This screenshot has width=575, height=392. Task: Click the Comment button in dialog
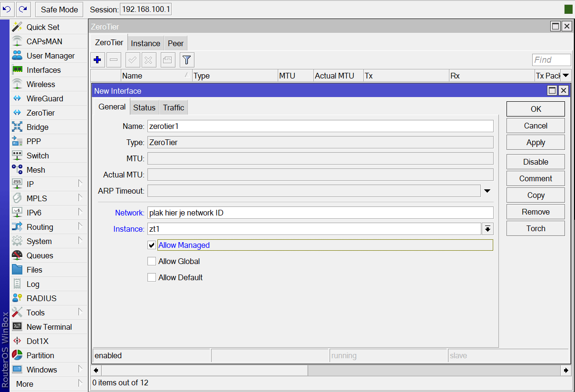(536, 178)
